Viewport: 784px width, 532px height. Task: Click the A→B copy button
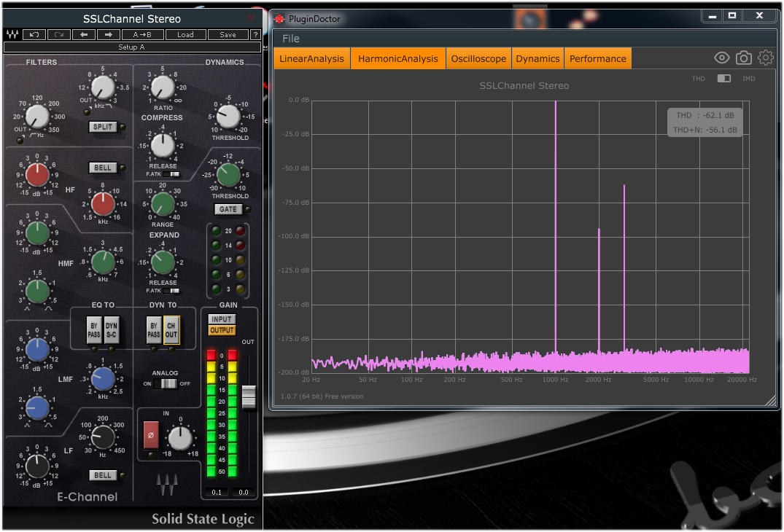pos(142,34)
